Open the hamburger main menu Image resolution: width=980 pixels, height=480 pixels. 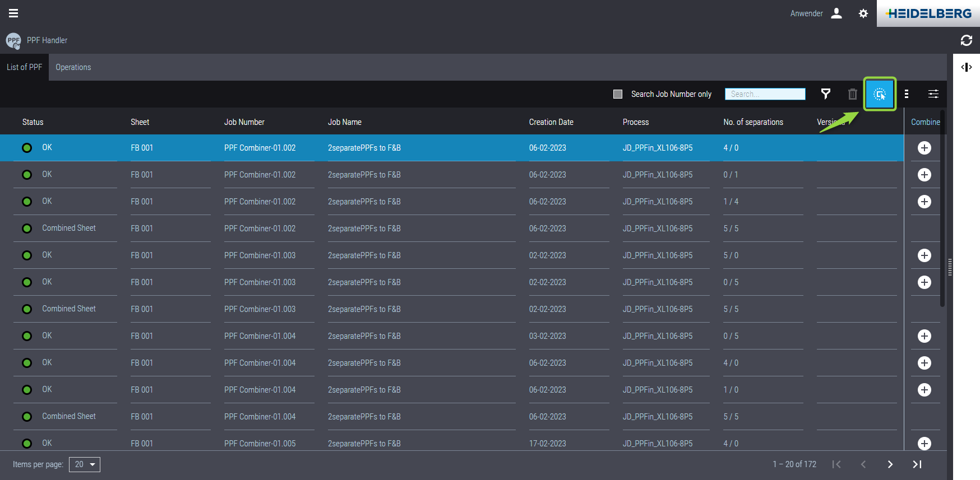pos(13,13)
